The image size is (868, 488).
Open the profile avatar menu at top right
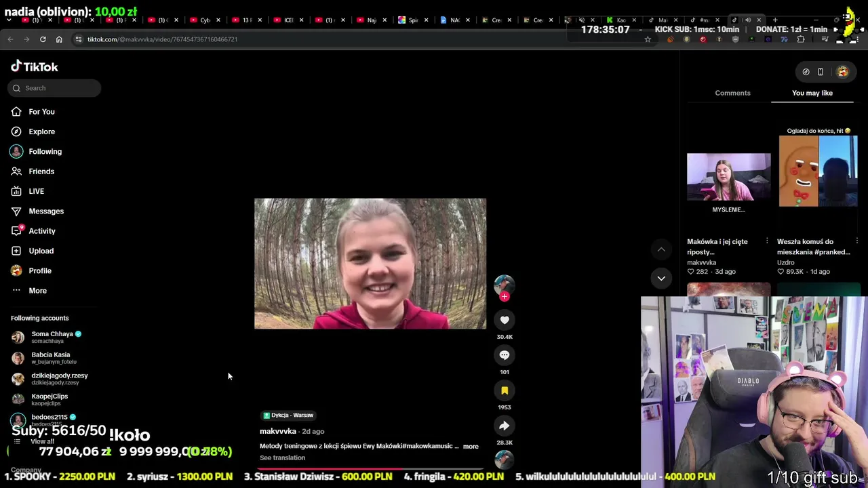coord(842,72)
